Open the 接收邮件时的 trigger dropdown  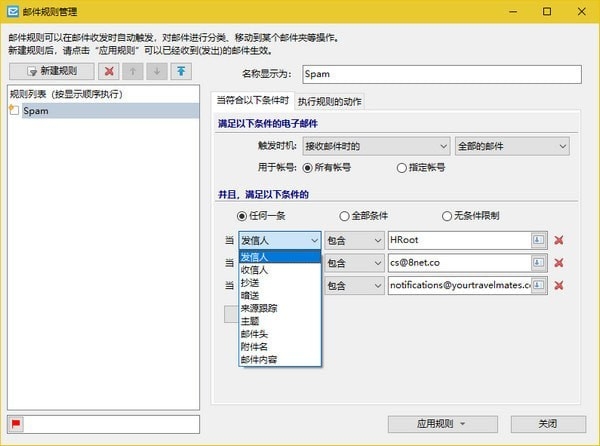pyautogui.click(x=376, y=146)
